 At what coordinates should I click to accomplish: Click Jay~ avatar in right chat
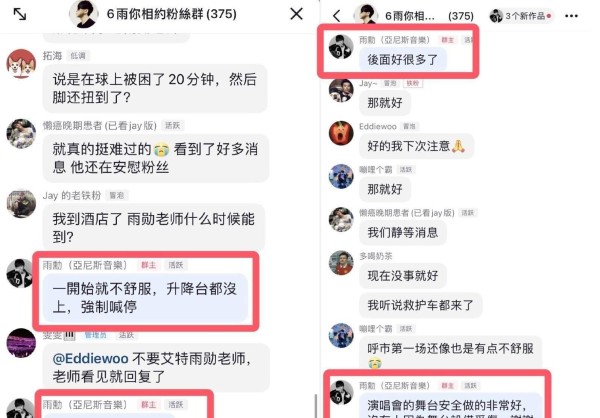(x=341, y=90)
